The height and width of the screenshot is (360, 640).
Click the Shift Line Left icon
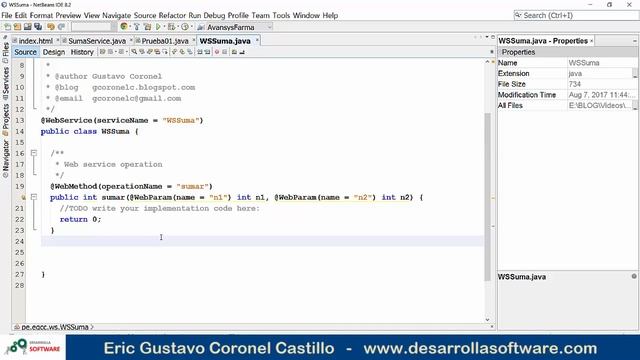(x=200, y=52)
